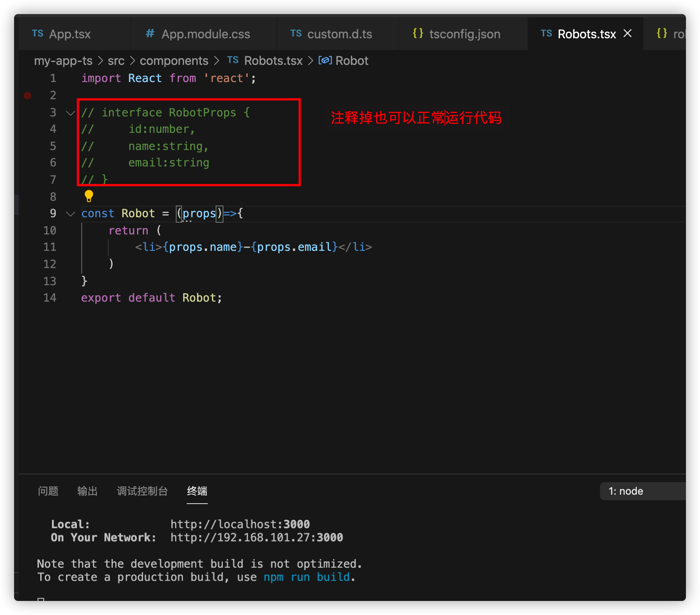Click the Robot symbol in breadcrumb
Screen dimensions: 700x615
coord(352,61)
